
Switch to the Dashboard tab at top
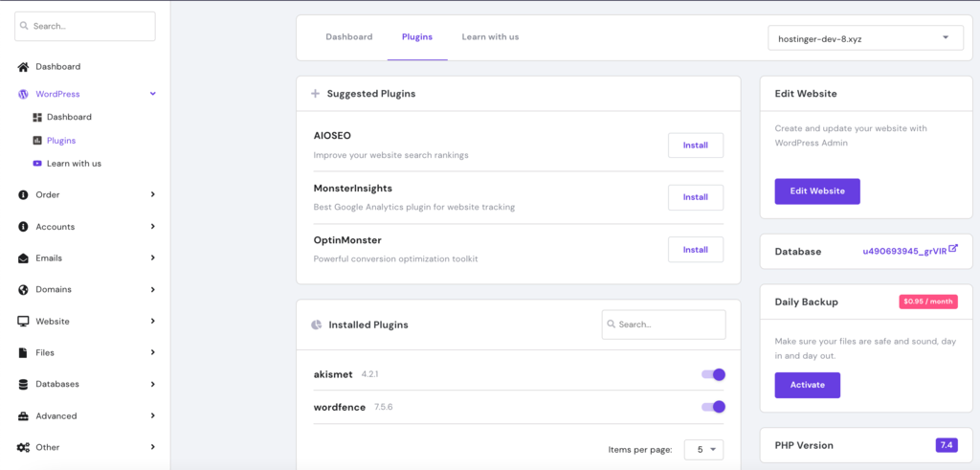coord(348,37)
